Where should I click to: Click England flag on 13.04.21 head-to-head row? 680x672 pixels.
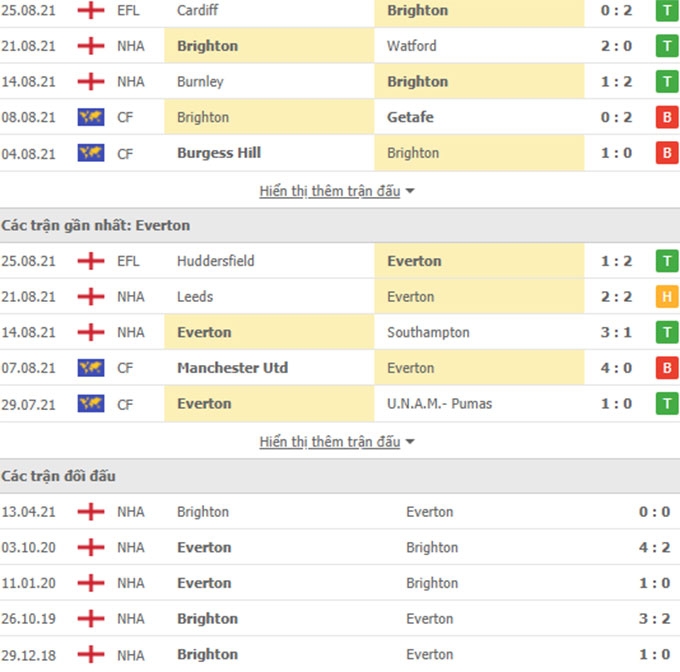[x=91, y=512]
